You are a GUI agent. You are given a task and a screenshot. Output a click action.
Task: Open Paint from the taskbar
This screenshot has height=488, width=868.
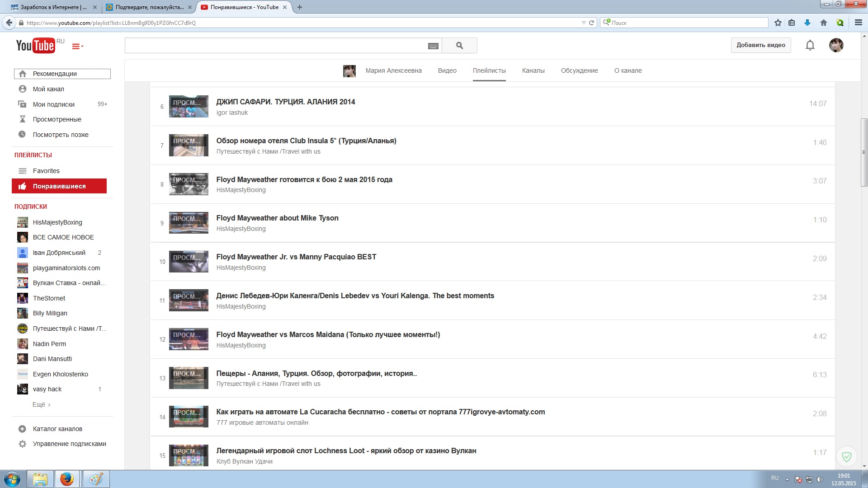pyautogui.click(x=96, y=479)
